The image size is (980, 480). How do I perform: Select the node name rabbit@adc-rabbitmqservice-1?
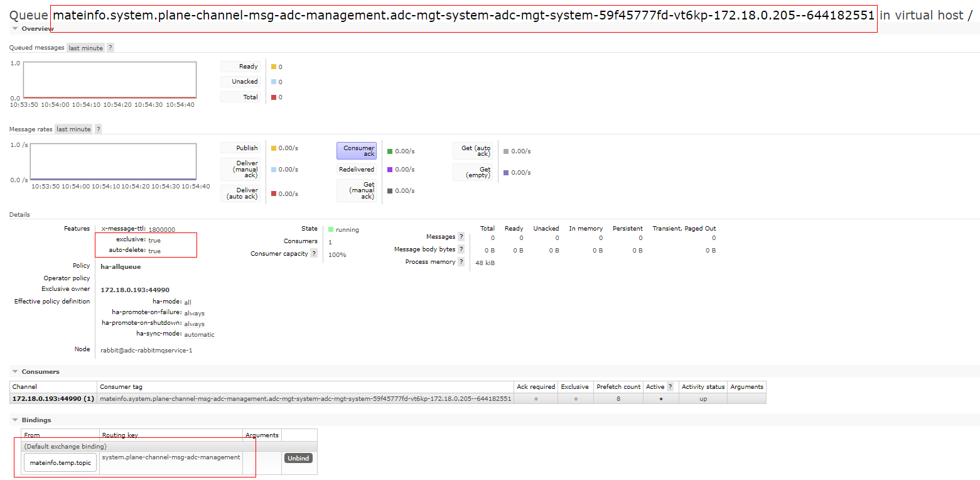pos(146,350)
